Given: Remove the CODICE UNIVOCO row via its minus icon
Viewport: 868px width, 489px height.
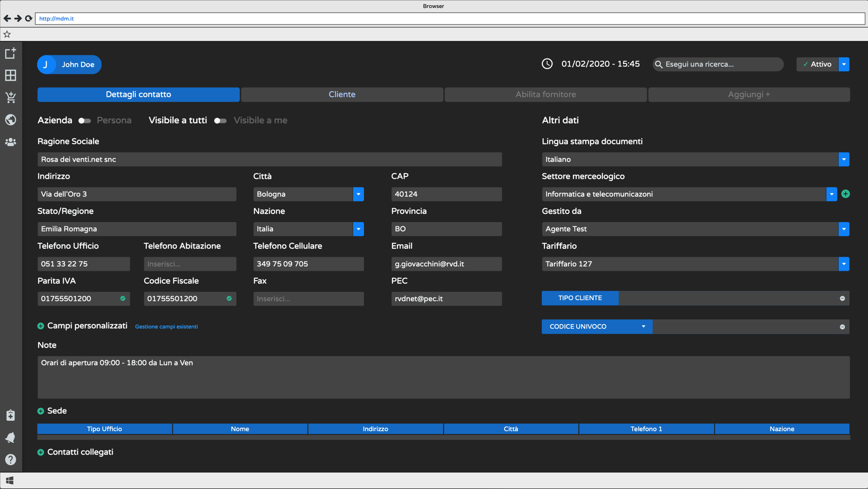Looking at the screenshot, I should 842,327.
